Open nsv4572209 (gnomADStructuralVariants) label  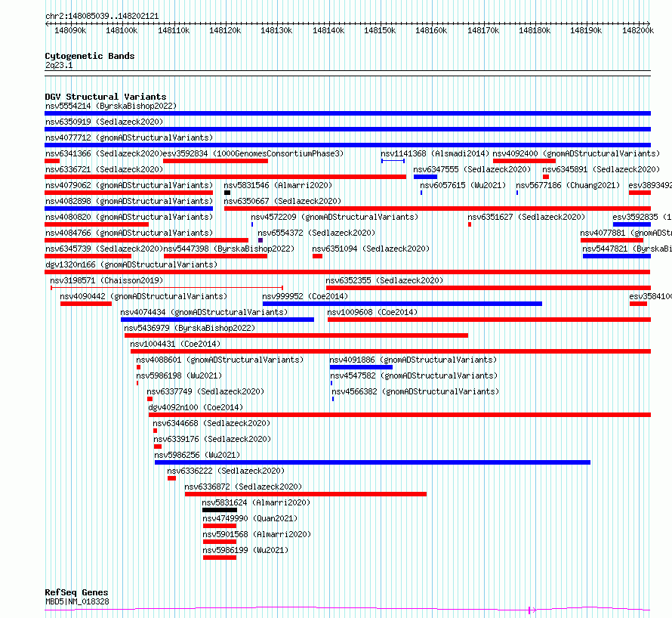(334, 217)
